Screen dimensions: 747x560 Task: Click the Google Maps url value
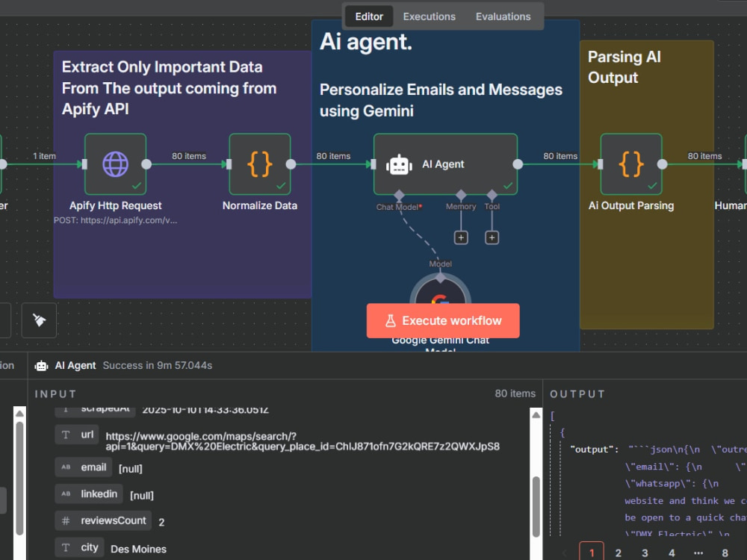[x=303, y=441]
